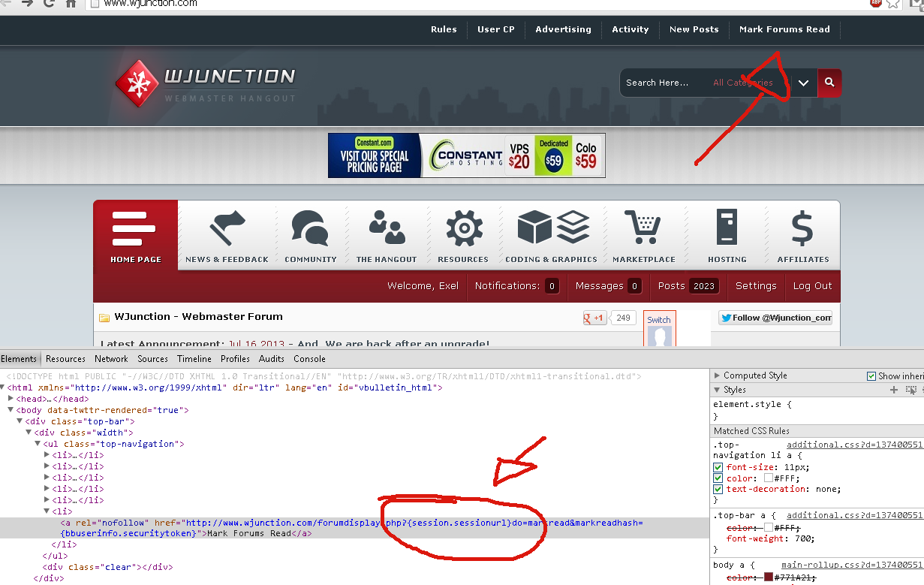Viewport: 924px width, 585px height.
Task: Click the Constant Hosting banner ad
Action: pyautogui.click(x=467, y=155)
